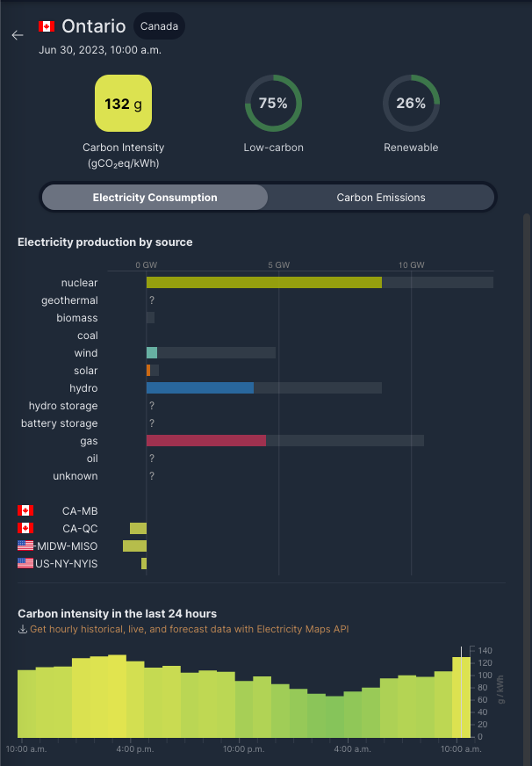Click the MIDW-MISO US flag icon
This screenshot has height=766, width=532.
25,546
